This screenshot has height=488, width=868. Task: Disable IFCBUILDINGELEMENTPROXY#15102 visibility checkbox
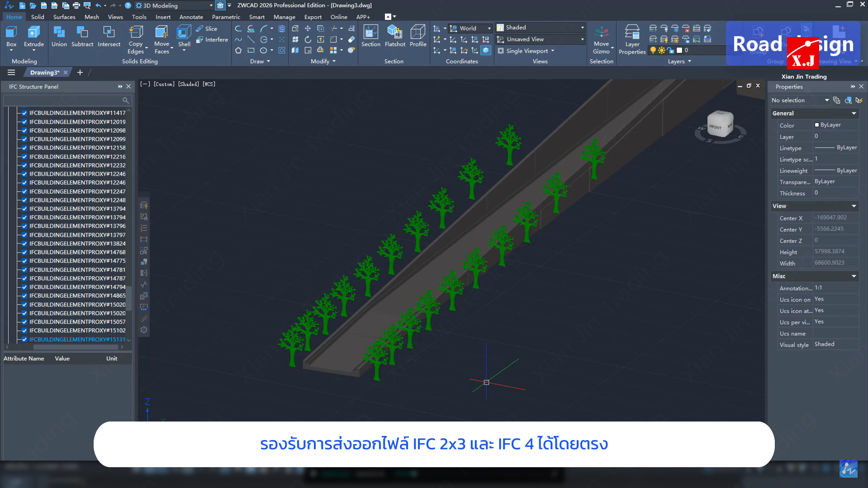tap(24, 331)
